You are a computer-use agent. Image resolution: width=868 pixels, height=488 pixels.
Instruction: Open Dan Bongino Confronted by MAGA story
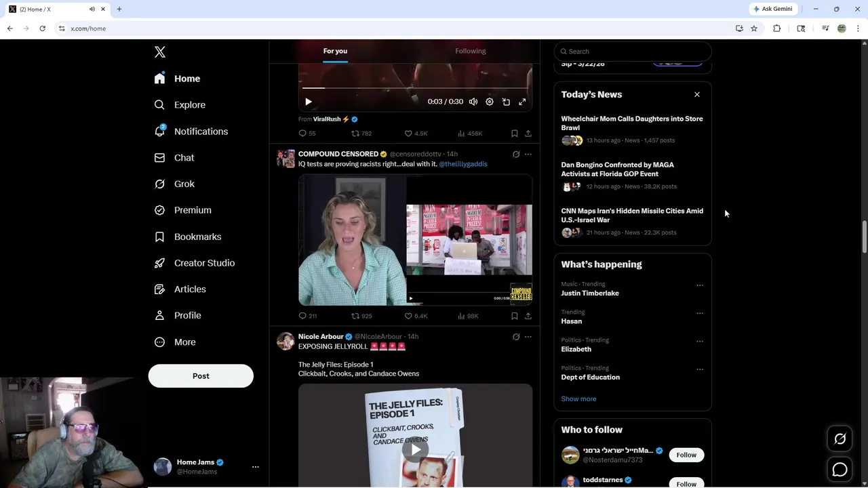point(633,176)
